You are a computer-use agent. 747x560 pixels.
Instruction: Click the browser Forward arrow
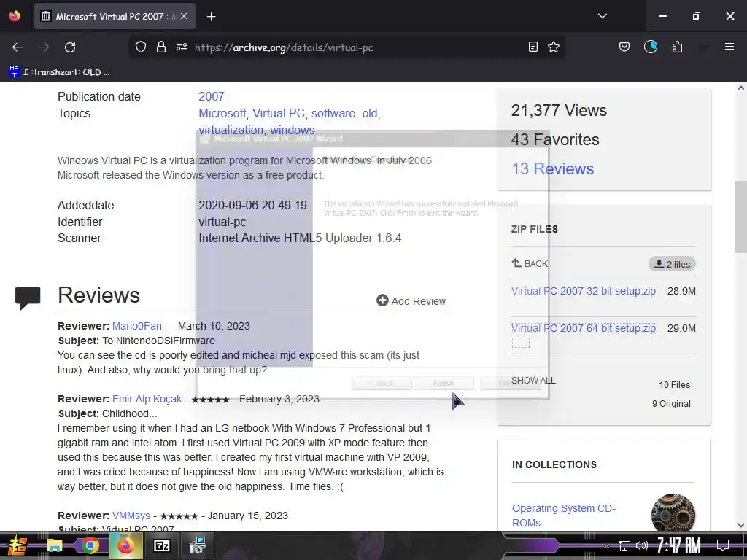(x=44, y=47)
